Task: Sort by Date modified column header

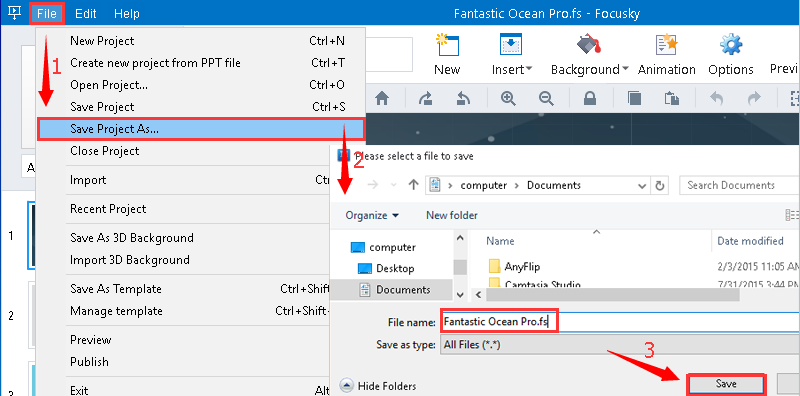Action: click(750, 241)
